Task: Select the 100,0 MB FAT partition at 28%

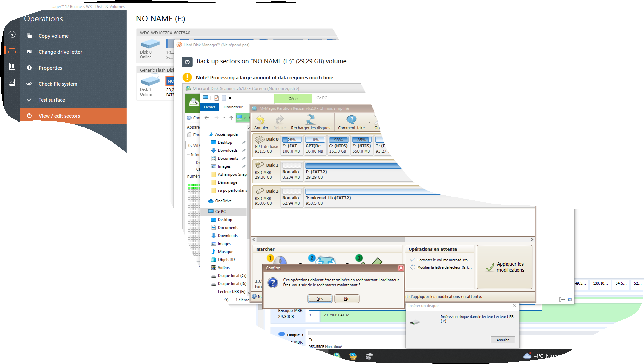Action: [x=292, y=145]
